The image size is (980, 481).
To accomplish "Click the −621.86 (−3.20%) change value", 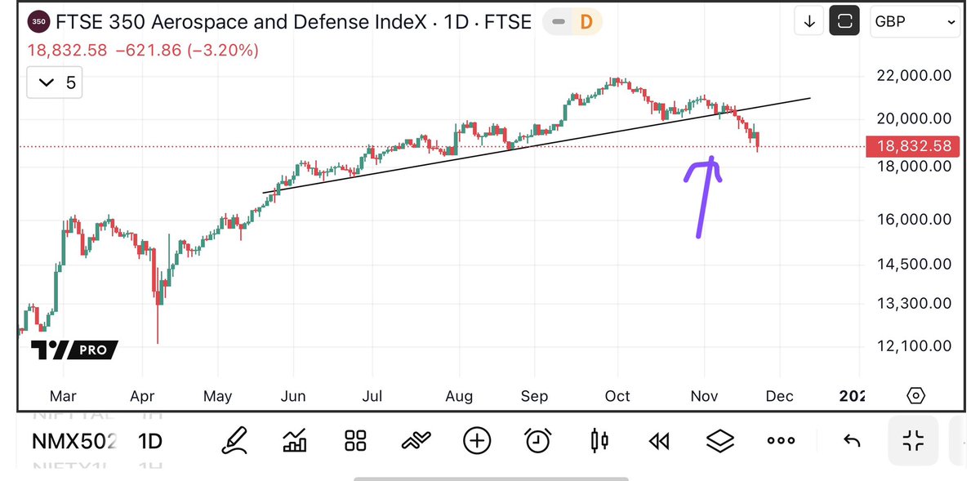I will [186, 50].
